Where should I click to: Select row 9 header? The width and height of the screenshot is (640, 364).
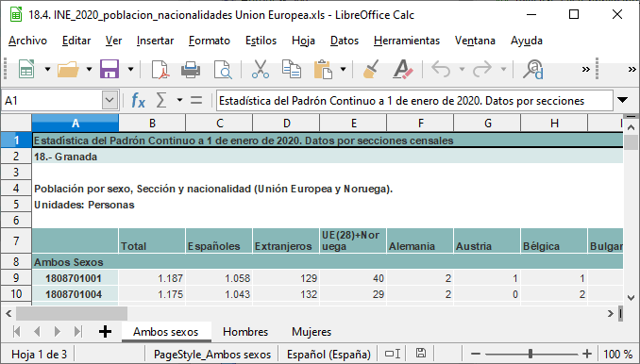[16, 278]
